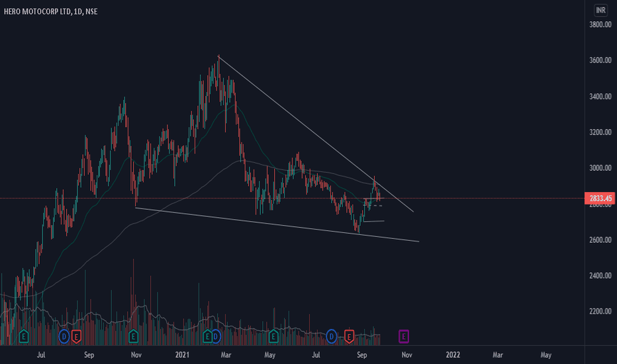The image size is (617, 364).
Task: Click the 3200.00 price axis label
Action: [x=600, y=132]
